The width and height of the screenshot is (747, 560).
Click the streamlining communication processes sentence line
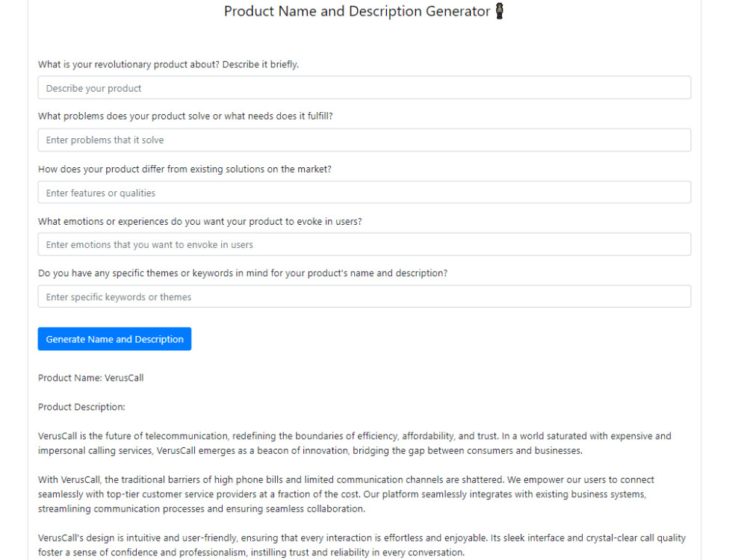click(x=202, y=509)
